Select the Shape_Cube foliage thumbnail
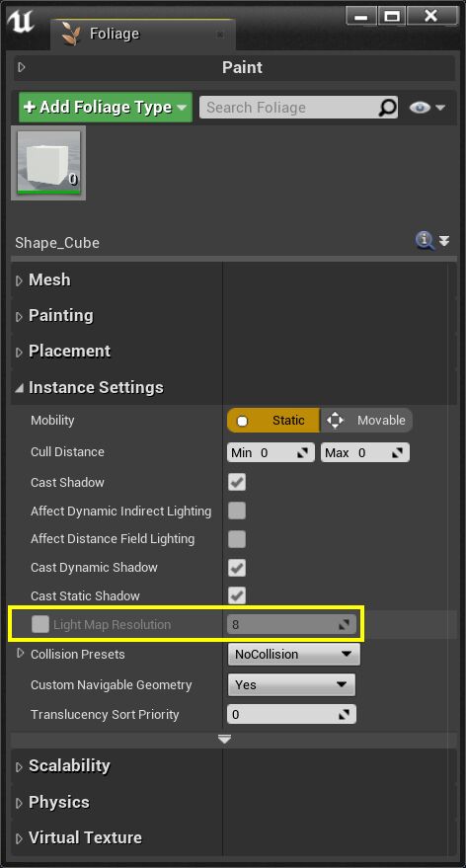Viewport: 466px width, 868px height. 48,163
